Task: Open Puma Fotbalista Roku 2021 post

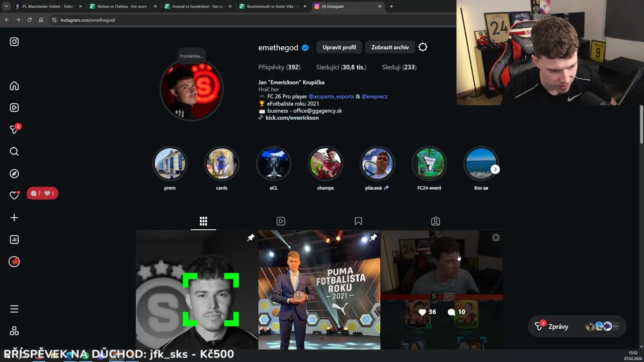Action: point(319,290)
